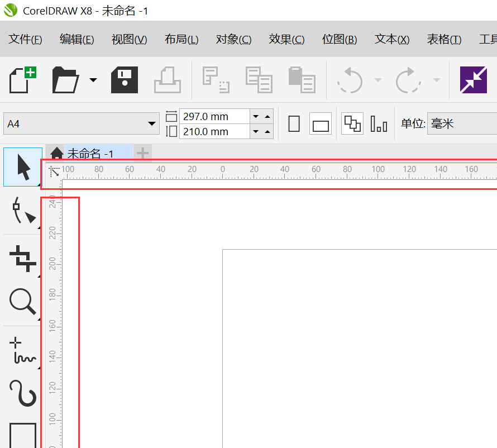Screen dimensions: 497x448
Task: Click the new page plus button
Action: pyautogui.click(x=142, y=152)
